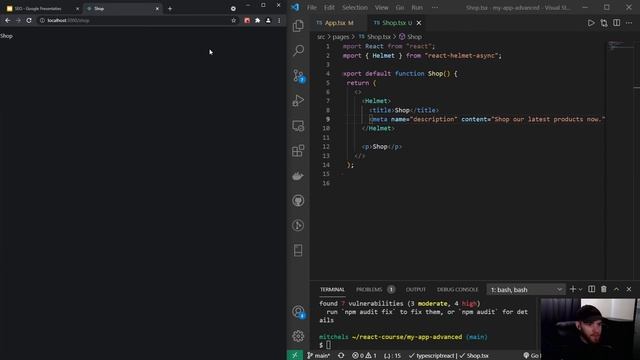Open the Extensions view
Screen dimensions: 640x360
point(298,151)
